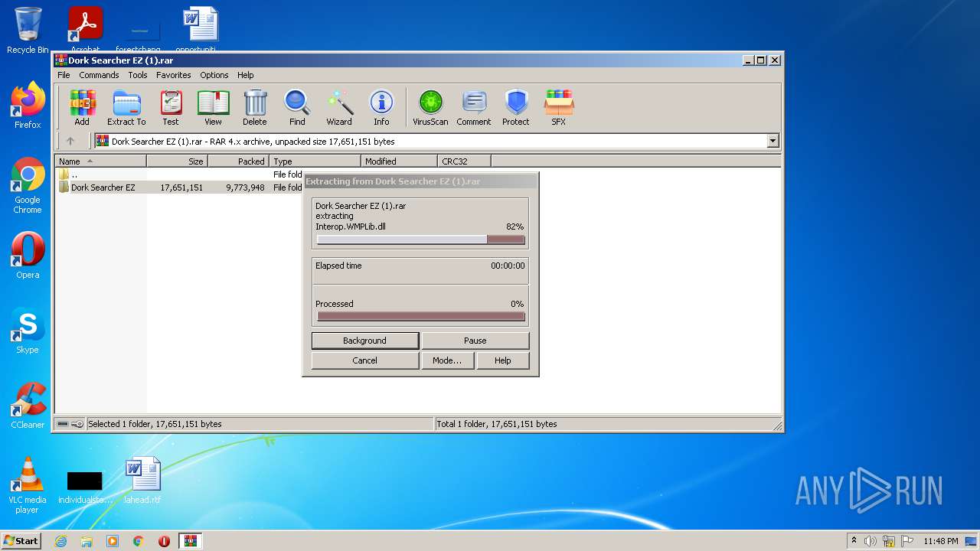Launch Google Chrome desktop shortcut
980x551 pixels.
click(28, 186)
